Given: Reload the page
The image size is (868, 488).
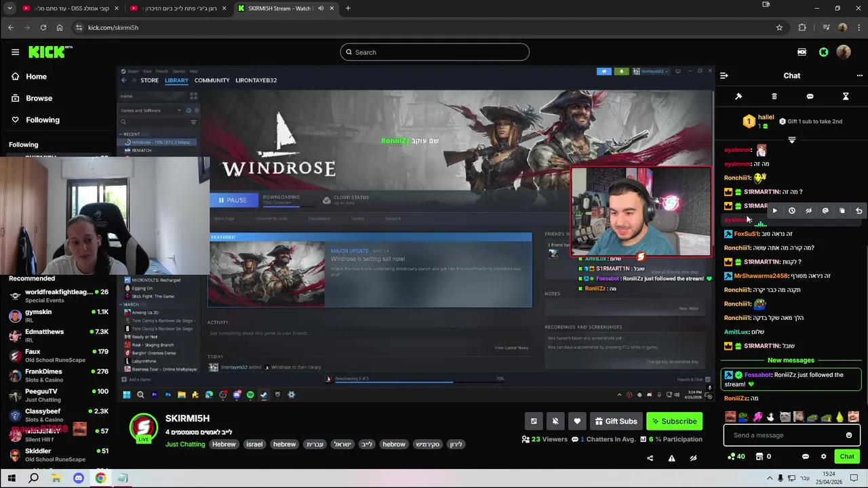Looking at the screenshot, I should 43,27.
